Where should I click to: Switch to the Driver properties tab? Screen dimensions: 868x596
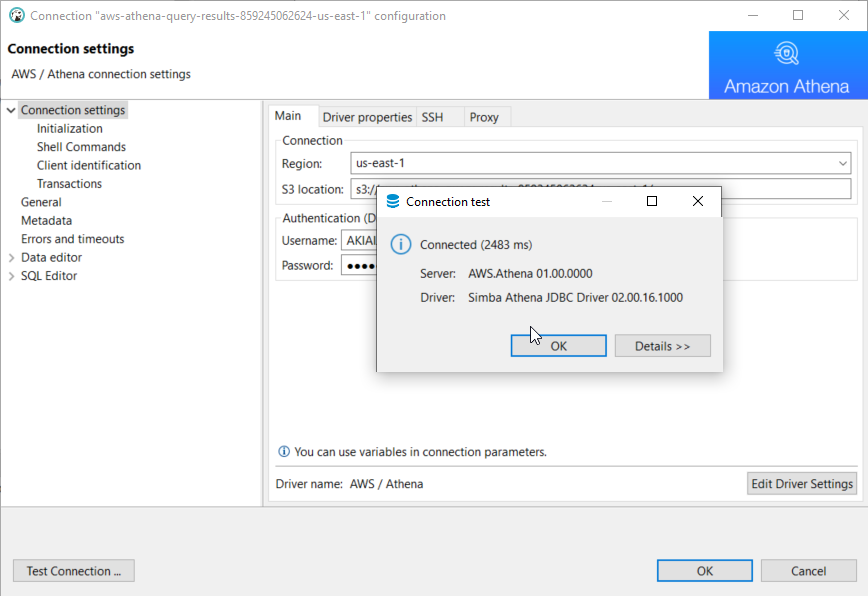(x=367, y=117)
